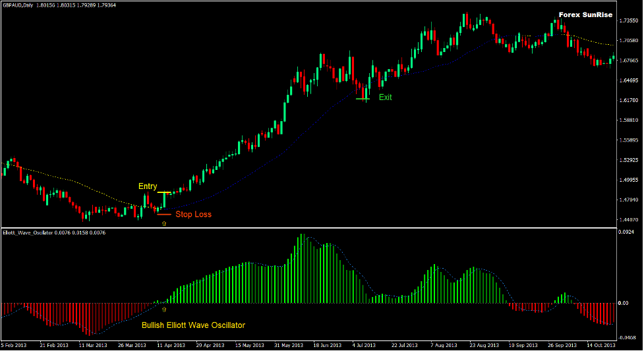Click the green Exit text label

[385, 97]
